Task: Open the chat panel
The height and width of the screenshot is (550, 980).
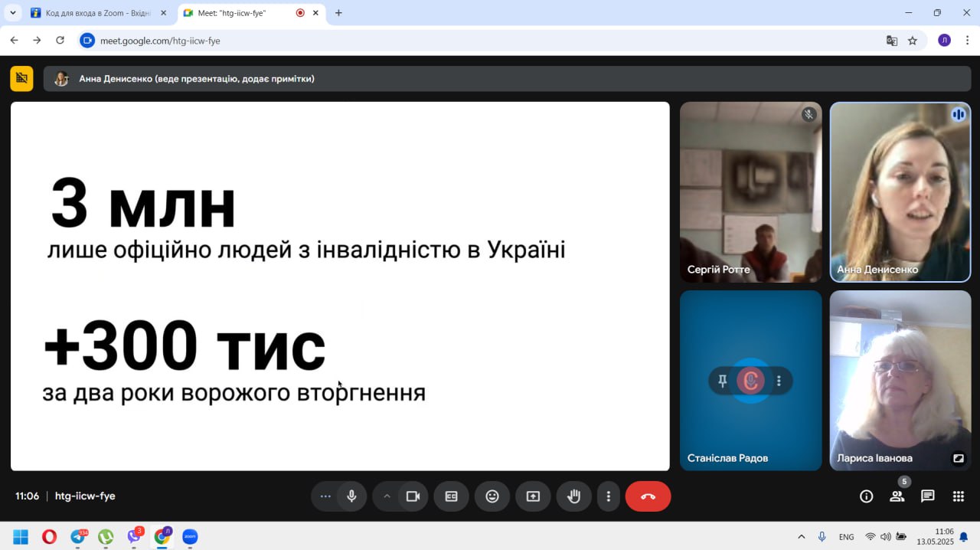Action: pyautogui.click(x=928, y=496)
